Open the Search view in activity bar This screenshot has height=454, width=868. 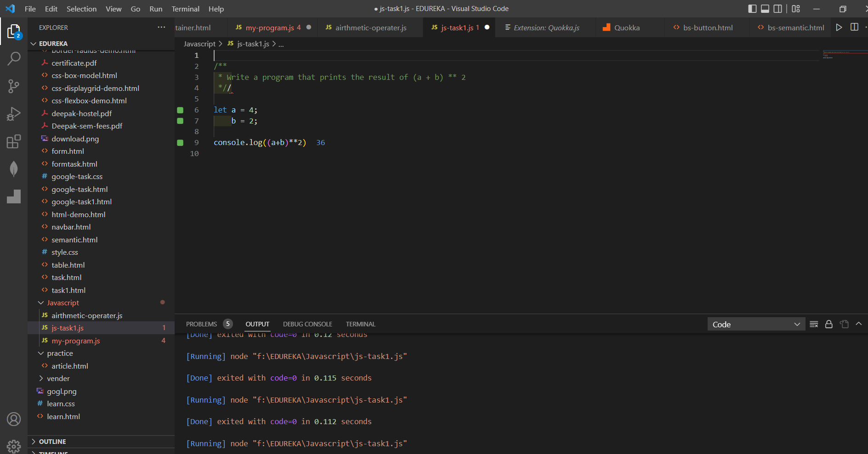14,59
